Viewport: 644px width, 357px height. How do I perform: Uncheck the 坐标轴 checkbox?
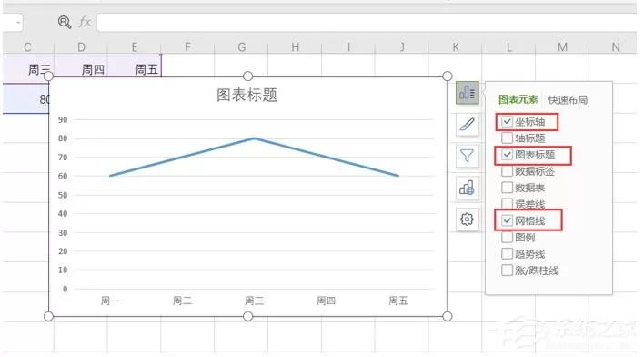[508, 122]
